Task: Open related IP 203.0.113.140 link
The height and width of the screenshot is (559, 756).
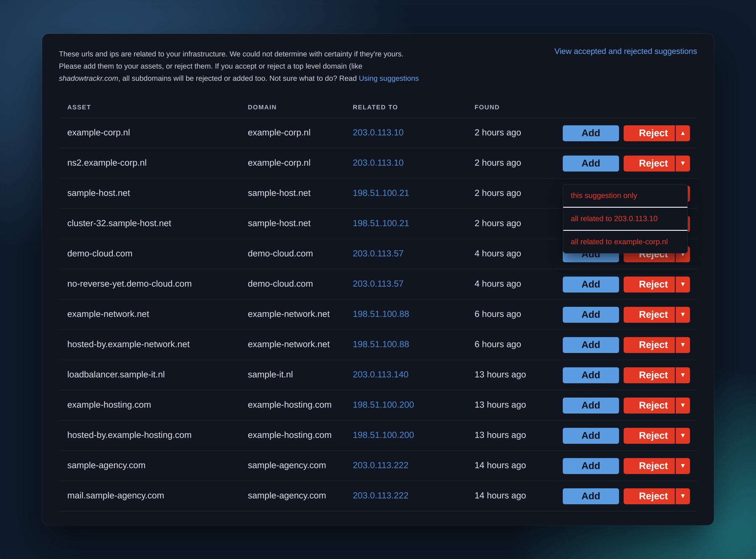Action: [381, 374]
